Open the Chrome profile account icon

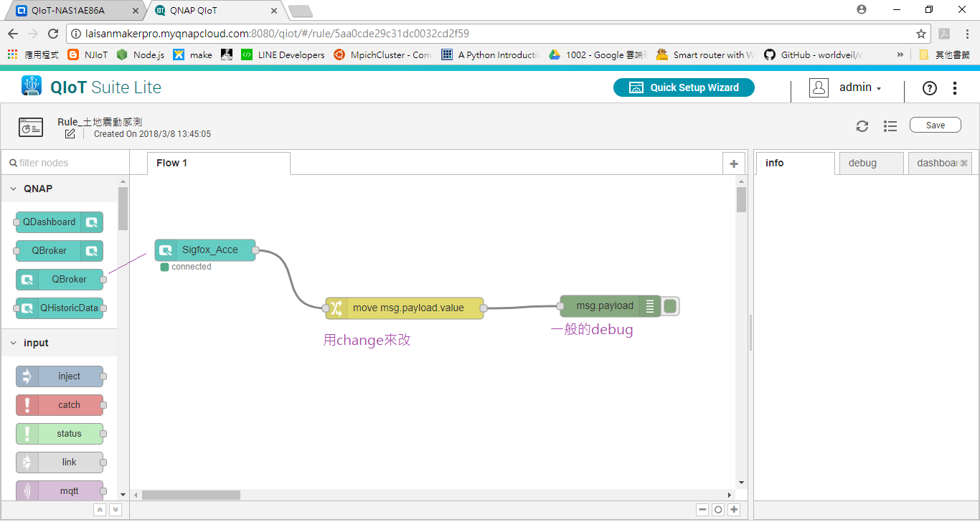click(x=862, y=9)
